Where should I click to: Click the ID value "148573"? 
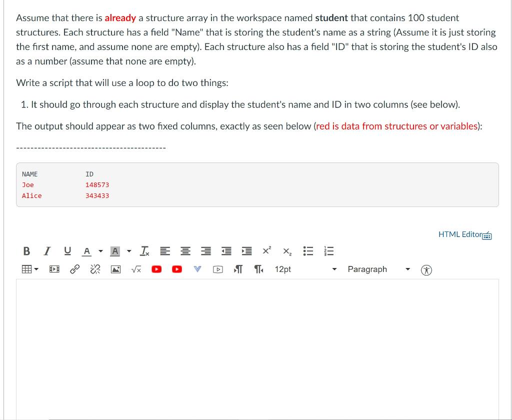click(97, 185)
